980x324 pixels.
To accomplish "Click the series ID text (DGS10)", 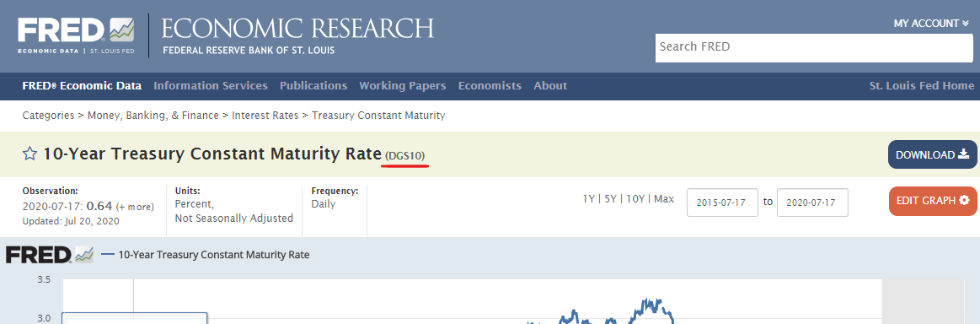I will (x=406, y=156).
